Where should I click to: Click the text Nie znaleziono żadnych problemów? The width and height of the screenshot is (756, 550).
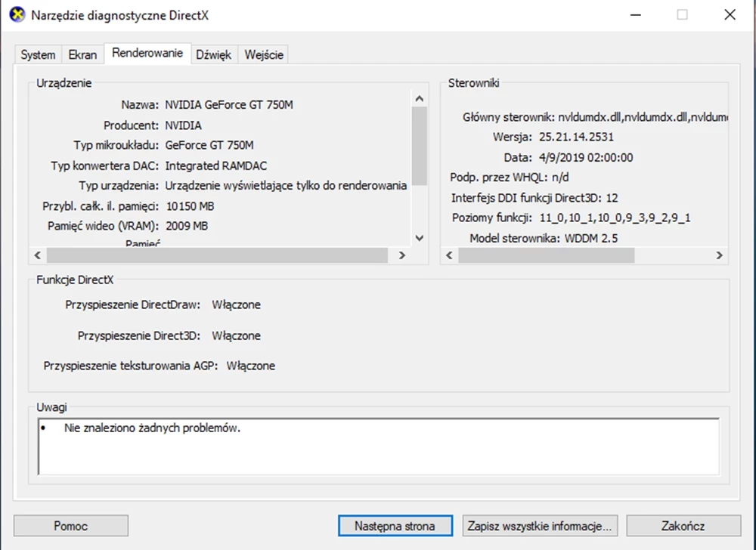153,428
